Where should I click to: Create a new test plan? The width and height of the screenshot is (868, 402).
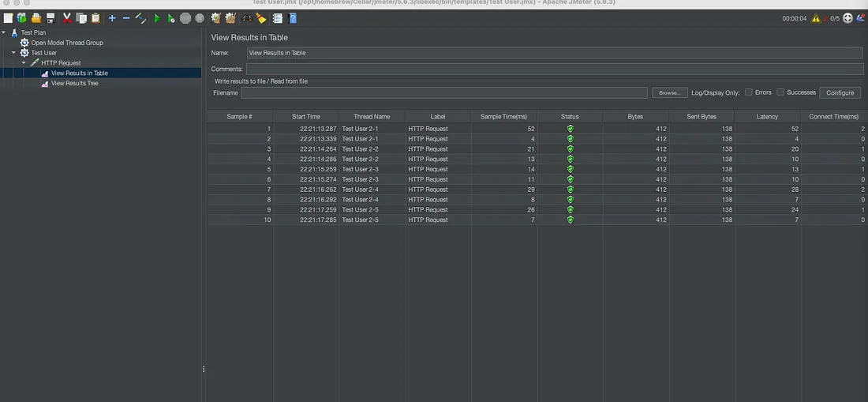pos(8,18)
